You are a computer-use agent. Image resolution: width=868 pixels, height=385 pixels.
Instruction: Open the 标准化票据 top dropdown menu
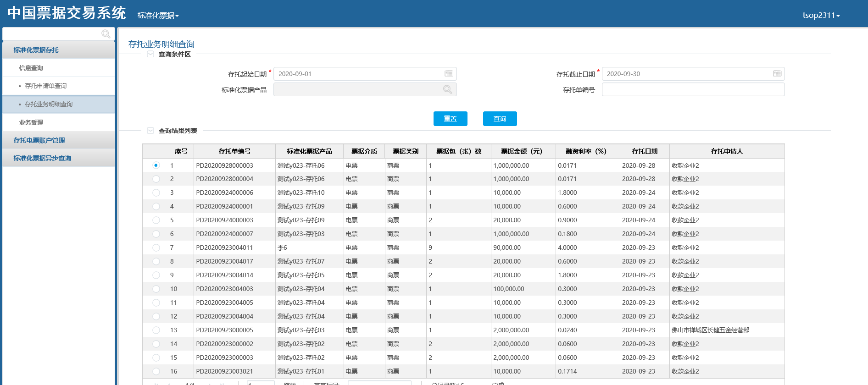pyautogui.click(x=158, y=16)
